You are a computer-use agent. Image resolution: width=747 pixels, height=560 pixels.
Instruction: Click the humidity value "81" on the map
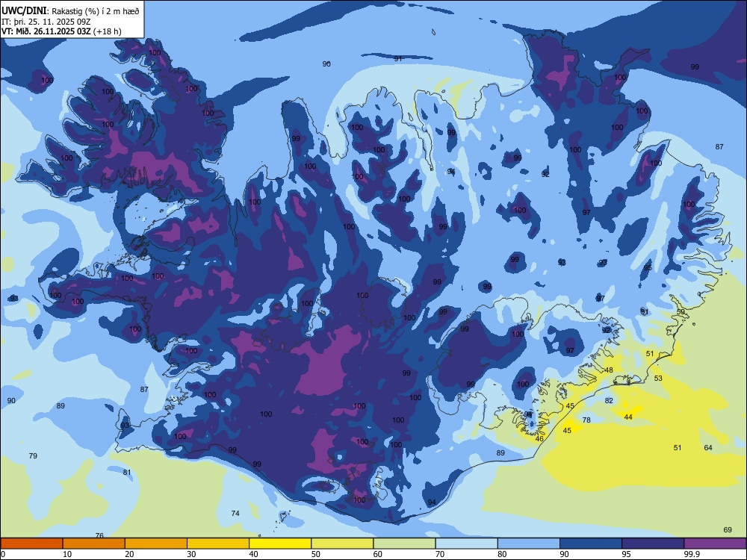[x=127, y=473]
